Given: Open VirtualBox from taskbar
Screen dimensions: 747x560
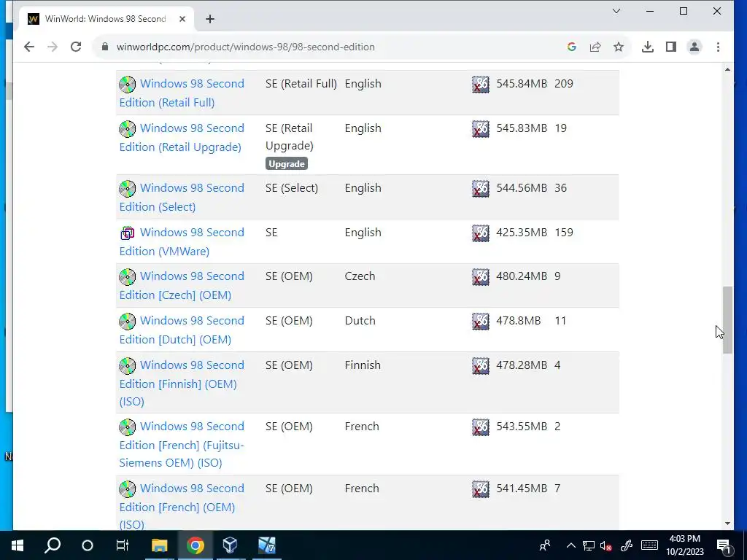Looking at the screenshot, I should (230, 545).
